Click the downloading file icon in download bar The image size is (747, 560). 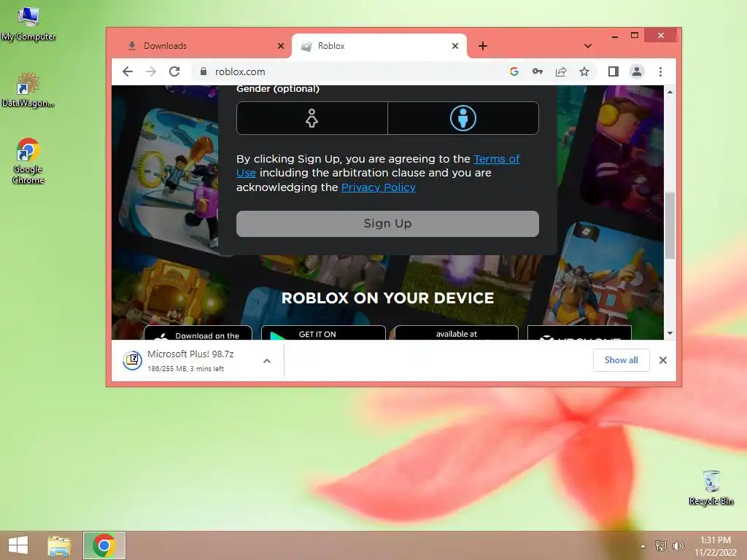[133, 360]
